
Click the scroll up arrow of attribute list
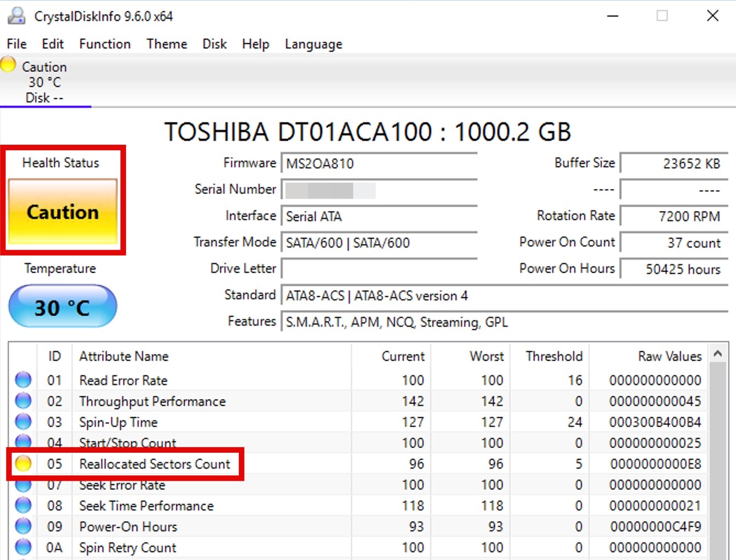click(x=717, y=354)
